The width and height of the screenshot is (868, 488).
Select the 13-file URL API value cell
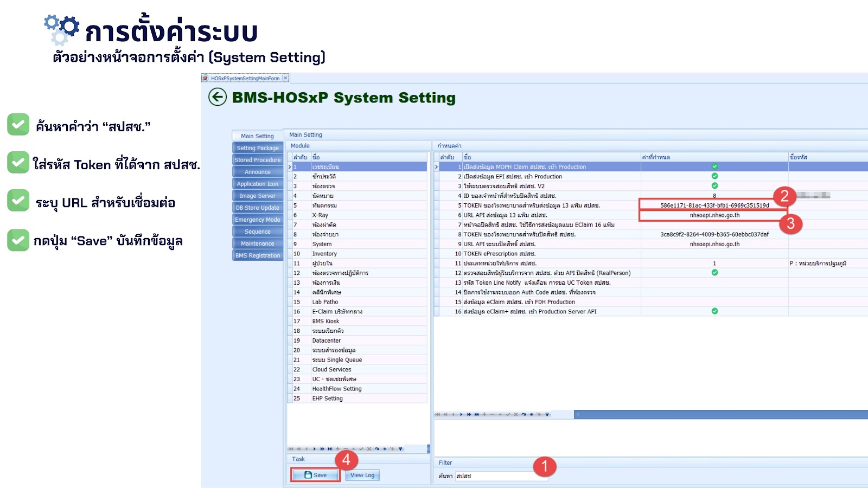714,215
